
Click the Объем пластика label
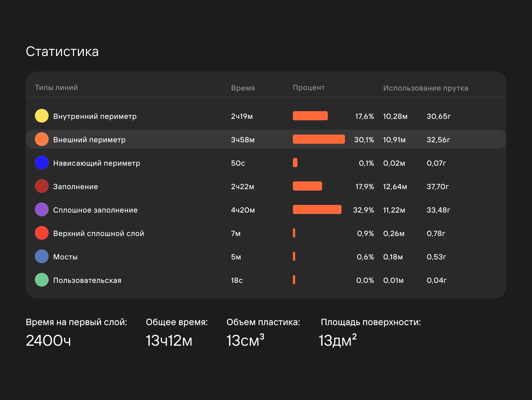click(263, 322)
